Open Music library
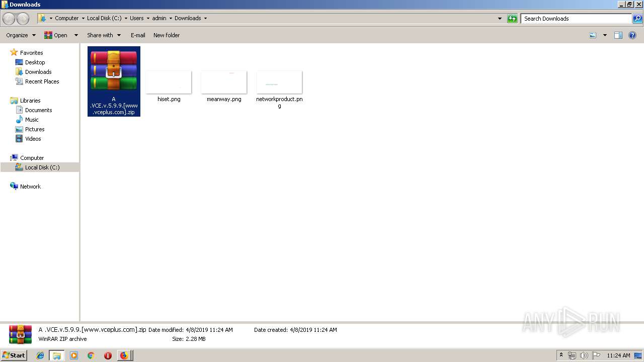644x362 pixels. 32,120
